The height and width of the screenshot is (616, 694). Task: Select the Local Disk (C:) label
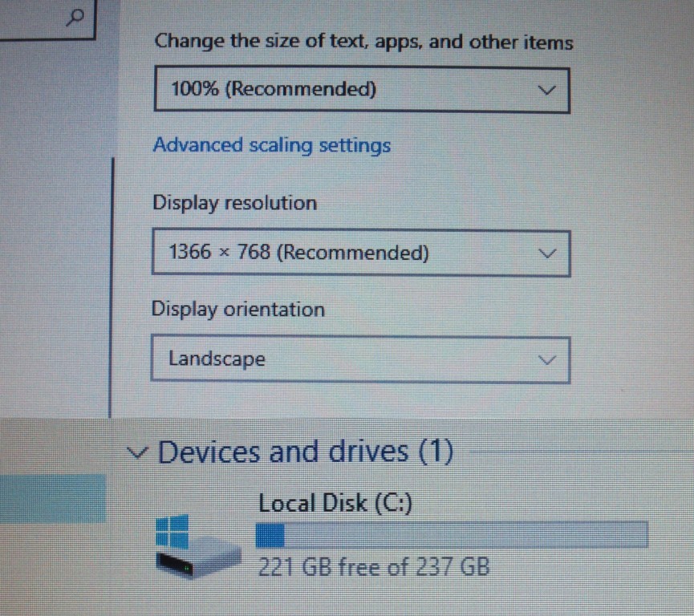coord(335,503)
